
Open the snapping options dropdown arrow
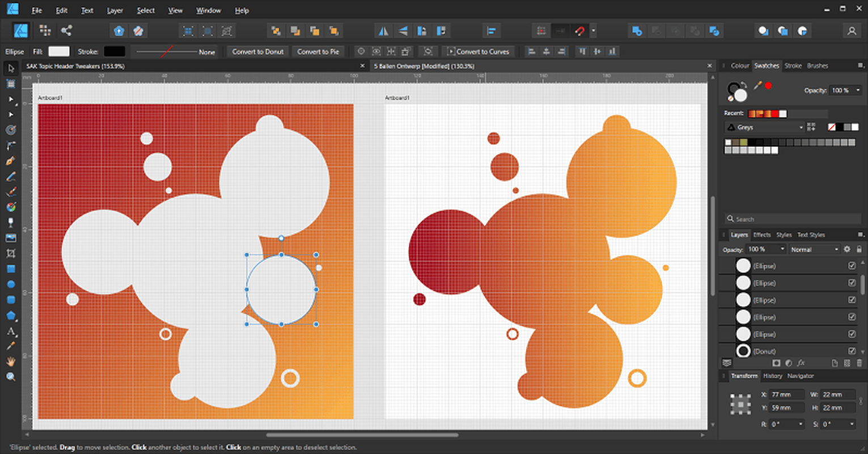[593, 31]
